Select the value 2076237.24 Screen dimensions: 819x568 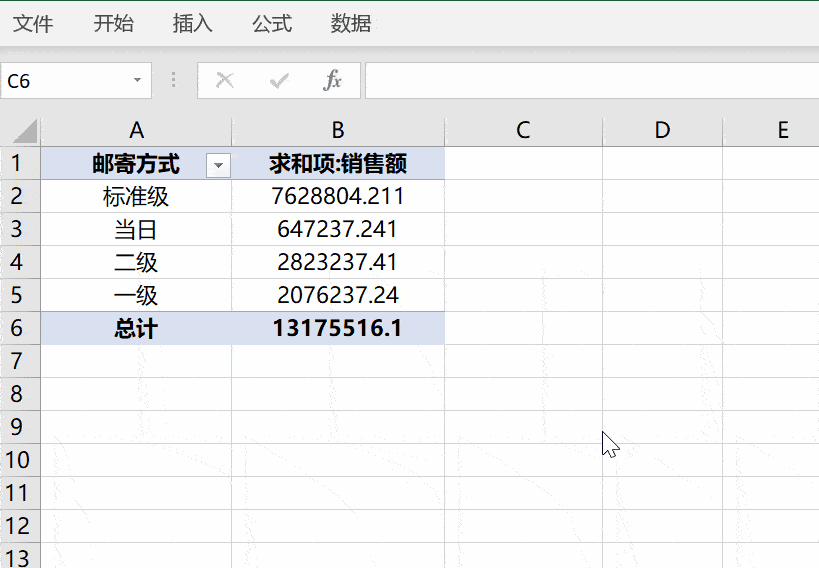coord(338,295)
